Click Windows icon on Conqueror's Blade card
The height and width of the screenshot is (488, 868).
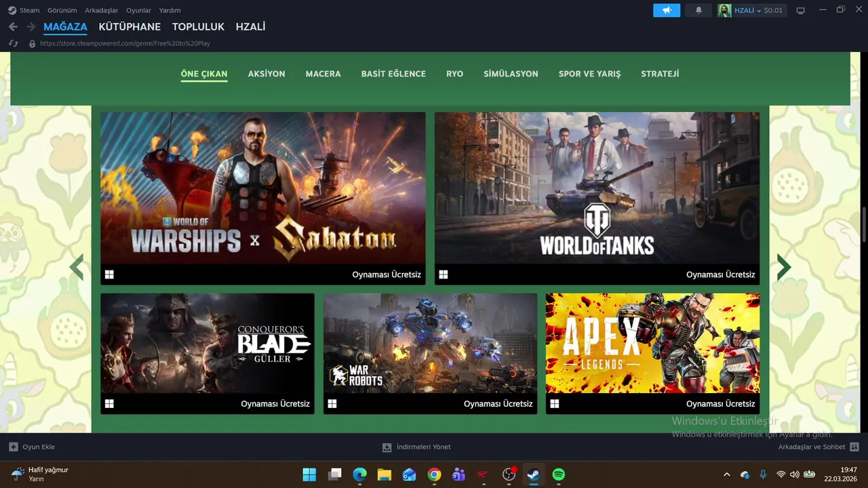point(109,403)
